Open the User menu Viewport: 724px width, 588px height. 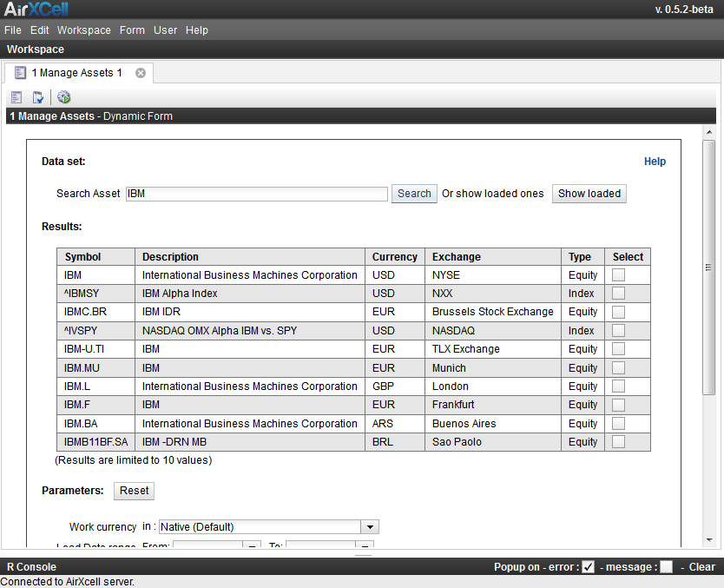(x=165, y=30)
